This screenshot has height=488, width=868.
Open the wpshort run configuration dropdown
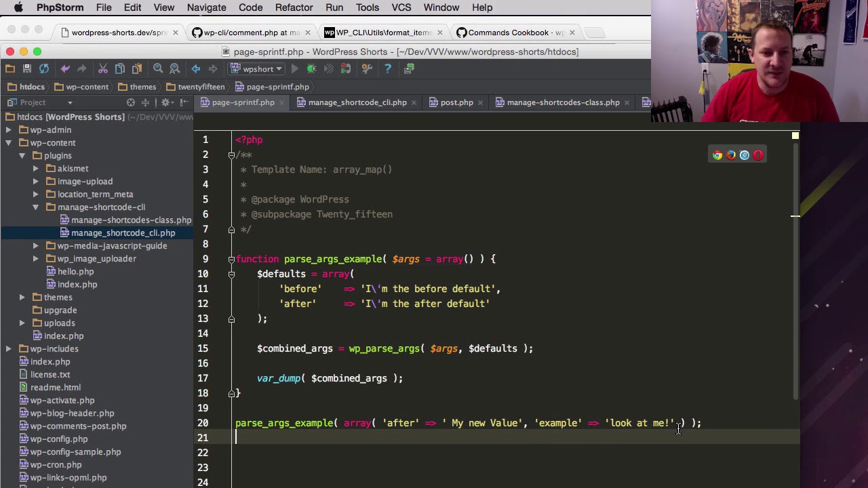[256, 68]
